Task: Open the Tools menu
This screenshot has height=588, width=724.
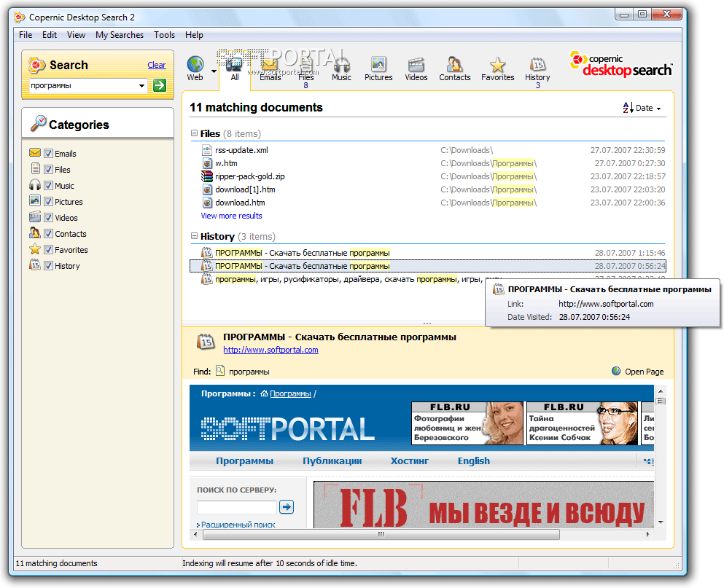Action: 164,35
